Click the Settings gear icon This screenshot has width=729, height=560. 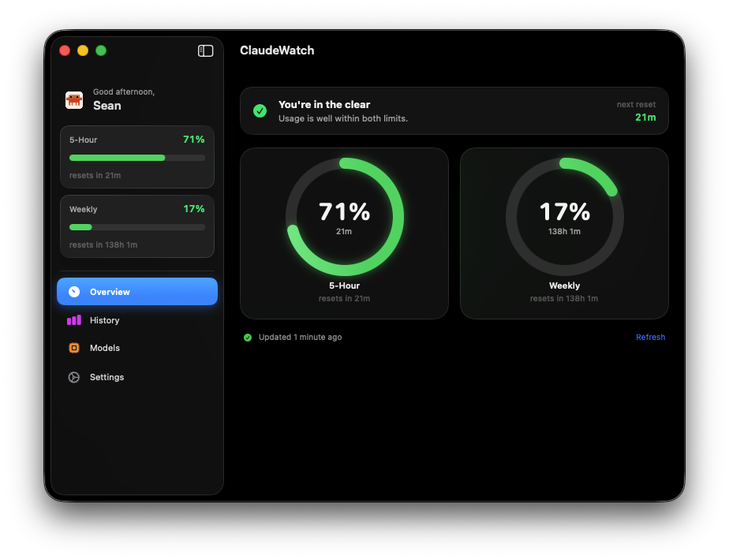pyautogui.click(x=74, y=377)
